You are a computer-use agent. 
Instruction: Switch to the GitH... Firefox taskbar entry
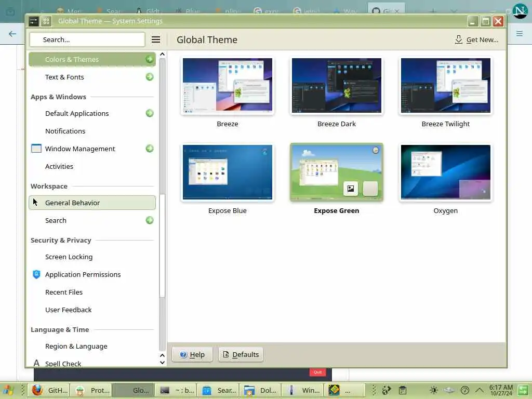(49, 390)
